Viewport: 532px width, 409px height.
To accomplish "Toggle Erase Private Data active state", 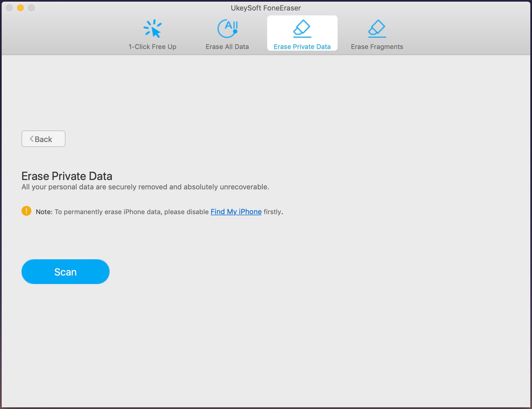I will tap(302, 33).
